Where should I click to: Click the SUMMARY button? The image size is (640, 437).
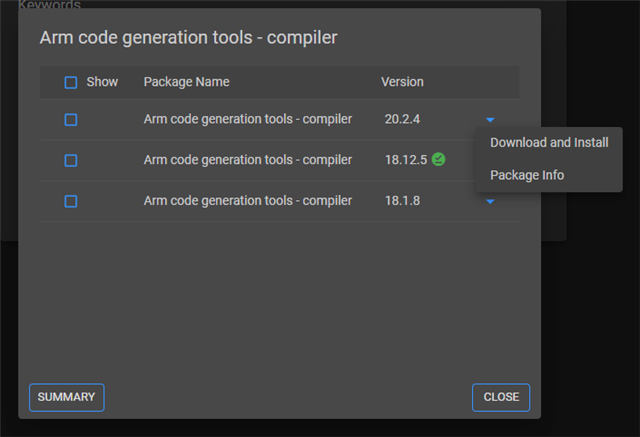click(67, 397)
